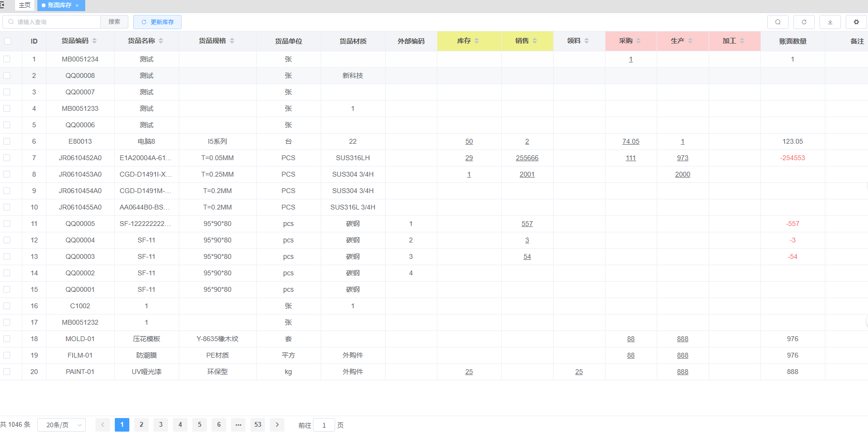Screen dimensions: 868x435
Task: Sort the 库存 column using its sort arrows
Action: tap(477, 41)
